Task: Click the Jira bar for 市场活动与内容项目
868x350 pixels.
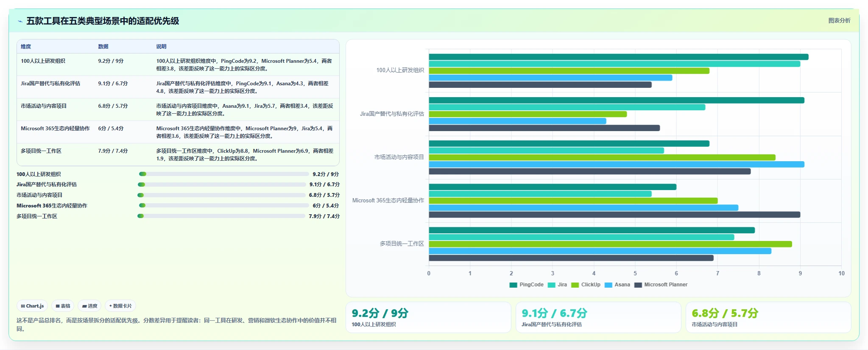Action: [546, 151]
